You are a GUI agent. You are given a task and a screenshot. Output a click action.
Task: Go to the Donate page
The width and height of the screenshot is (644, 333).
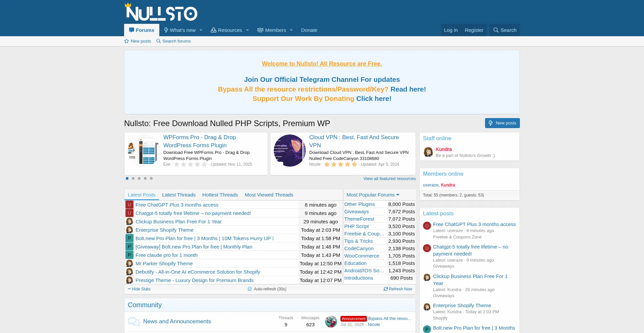tap(309, 30)
